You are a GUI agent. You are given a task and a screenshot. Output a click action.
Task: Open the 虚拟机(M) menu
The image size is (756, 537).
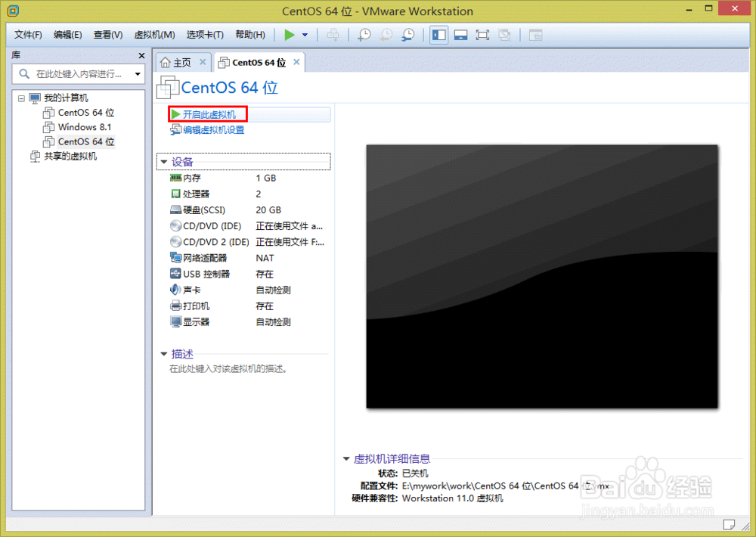(x=154, y=35)
